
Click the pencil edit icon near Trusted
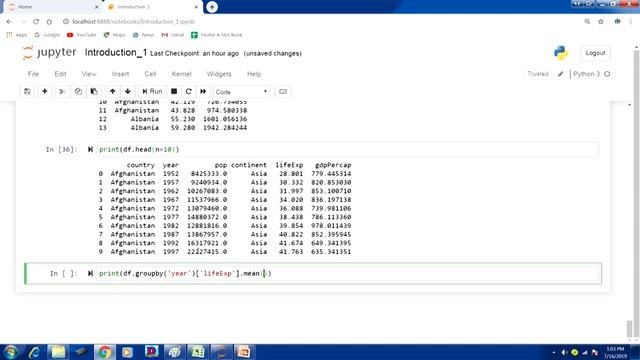tap(561, 74)
